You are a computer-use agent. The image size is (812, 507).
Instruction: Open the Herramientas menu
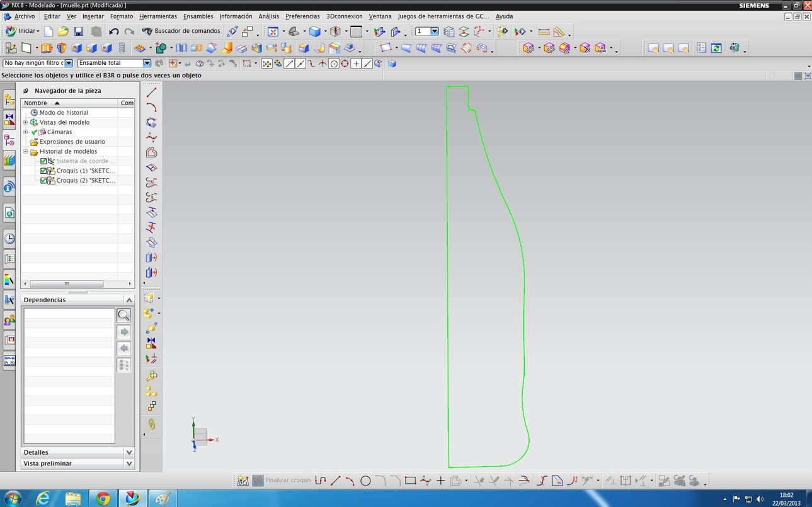click(158, 16)
